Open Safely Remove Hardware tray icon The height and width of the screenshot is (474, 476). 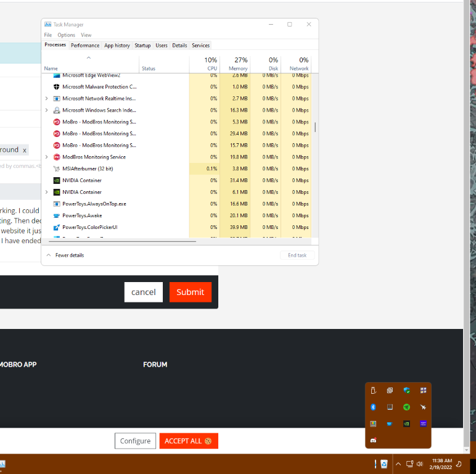pyautogui.click(x=374, y=391)
